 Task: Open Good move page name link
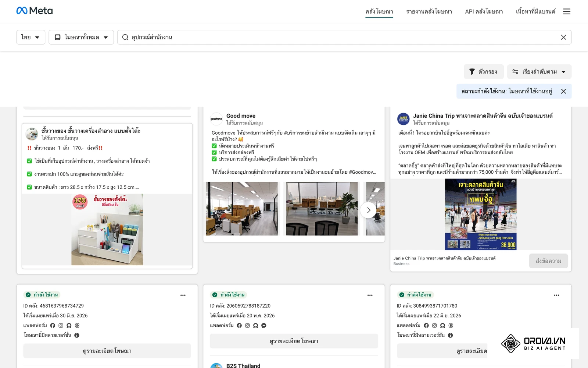[241, 116]
